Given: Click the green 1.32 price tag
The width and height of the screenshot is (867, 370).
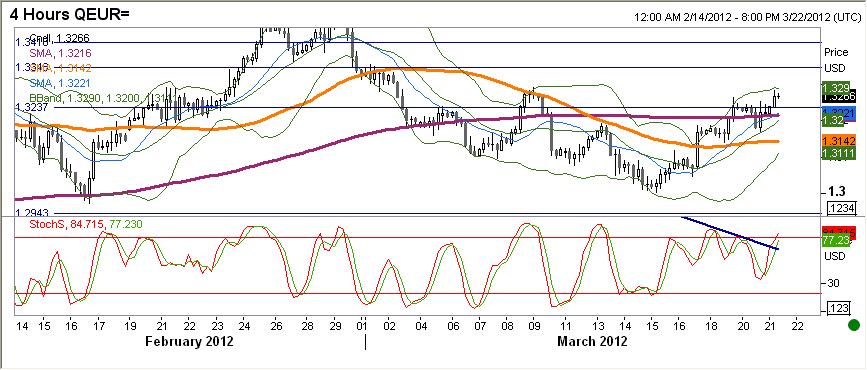Looking at the screenshot, I should (x=834, y=120).
